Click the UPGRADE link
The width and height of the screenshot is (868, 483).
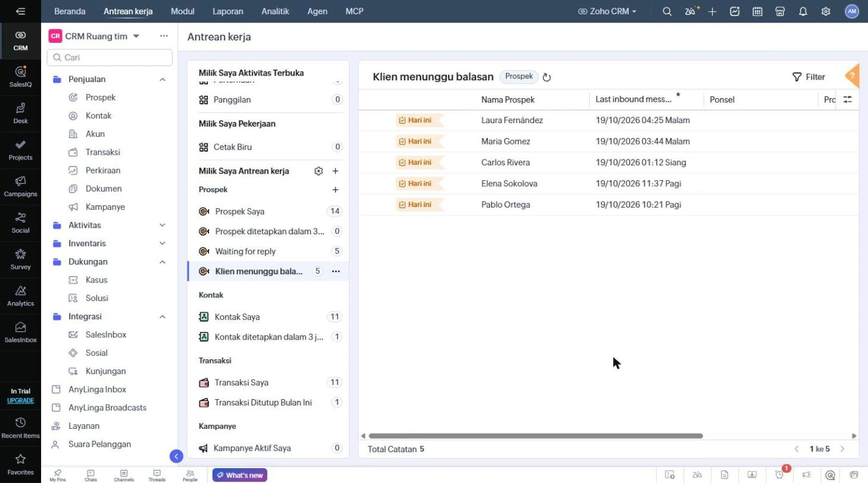coord(20,400)
